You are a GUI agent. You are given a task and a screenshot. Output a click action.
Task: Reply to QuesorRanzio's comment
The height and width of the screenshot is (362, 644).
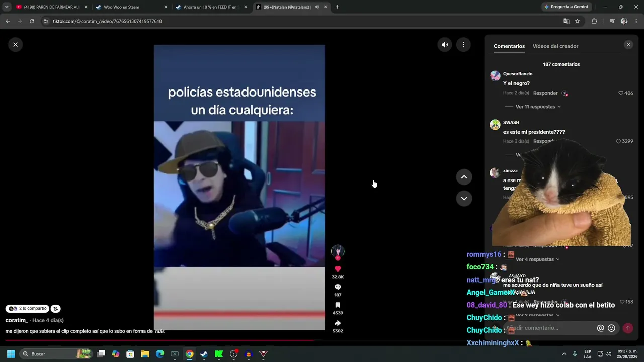(x=545, y=93)
